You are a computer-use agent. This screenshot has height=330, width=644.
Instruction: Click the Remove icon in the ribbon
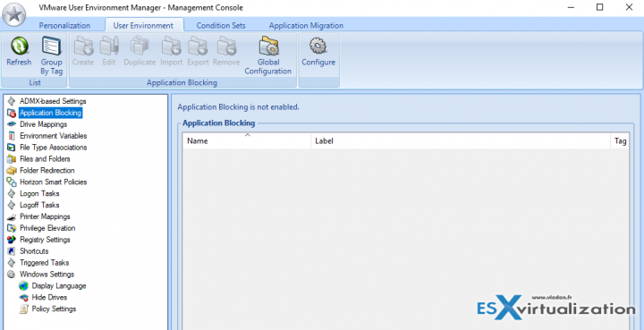[x=226, y=46]
